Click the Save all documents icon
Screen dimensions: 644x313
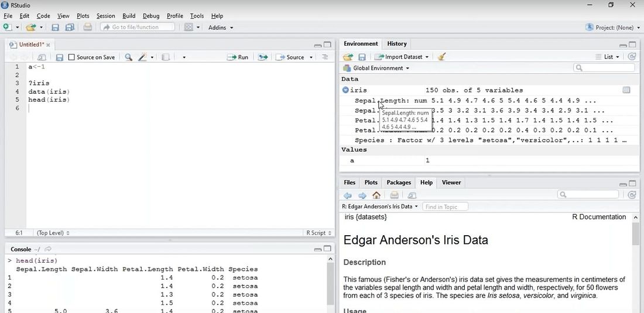point(70,27)
